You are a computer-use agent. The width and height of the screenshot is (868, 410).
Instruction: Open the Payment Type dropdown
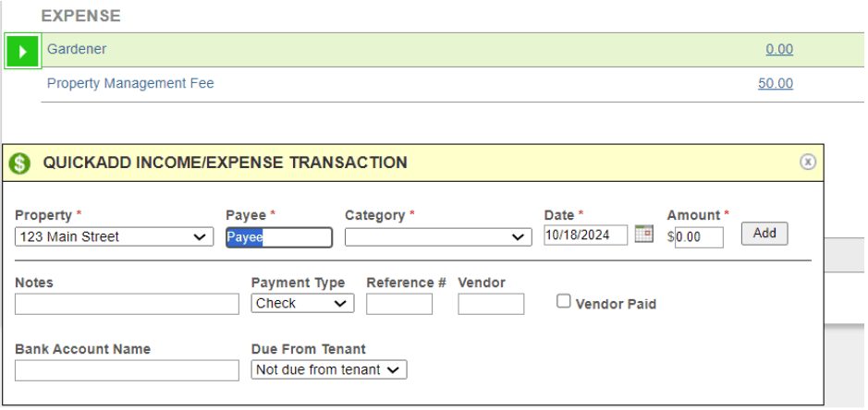point(302,304)
